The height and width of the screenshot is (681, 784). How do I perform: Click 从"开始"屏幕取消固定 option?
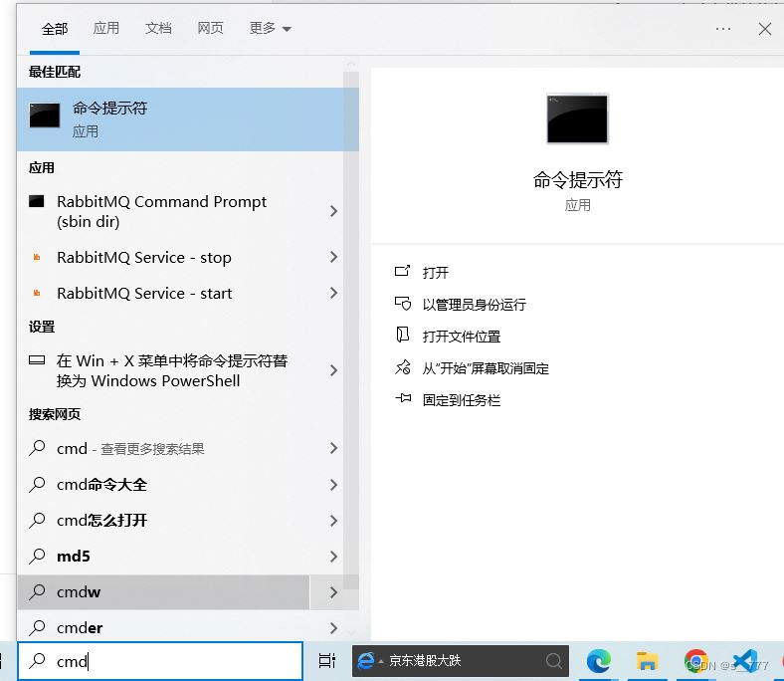click(x=485, y=368)
